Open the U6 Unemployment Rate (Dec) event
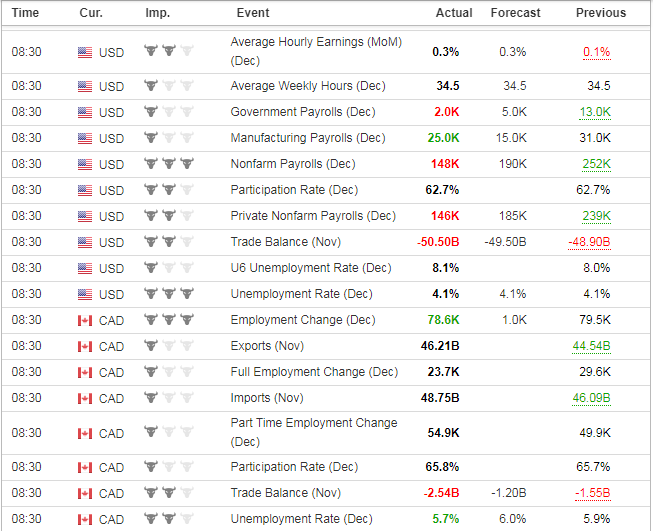This screenshot has height=531, width=653. pyautogui.click(x=310, y=268)
